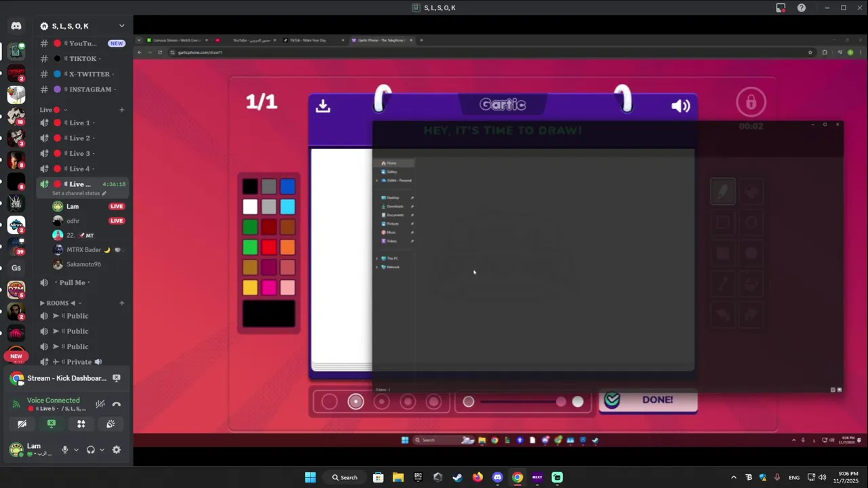The image size is (868, 488).
Task: Stop streaming via screen icon next to Stream title
Action: coord(117,378)
